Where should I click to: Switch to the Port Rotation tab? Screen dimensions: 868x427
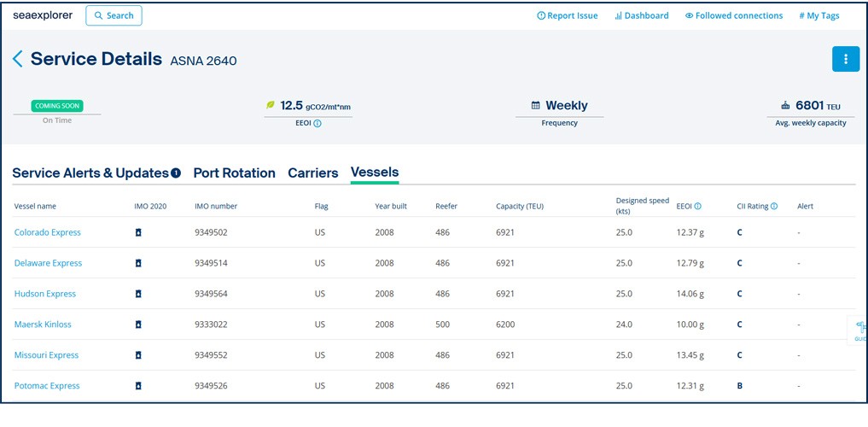pyautogui.click(x=234, y=173)
